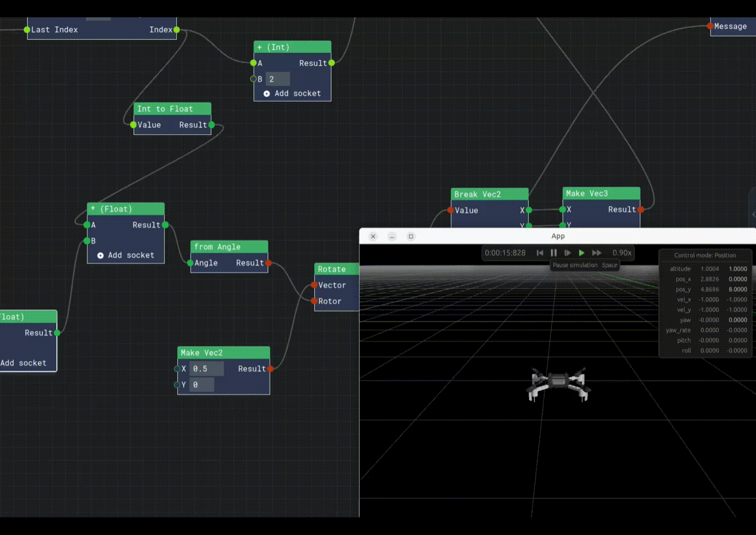The height and width of the screenshot is (535, 756).
Task: Click the Result socket of Make Vec3
Action: coord(641,209)
